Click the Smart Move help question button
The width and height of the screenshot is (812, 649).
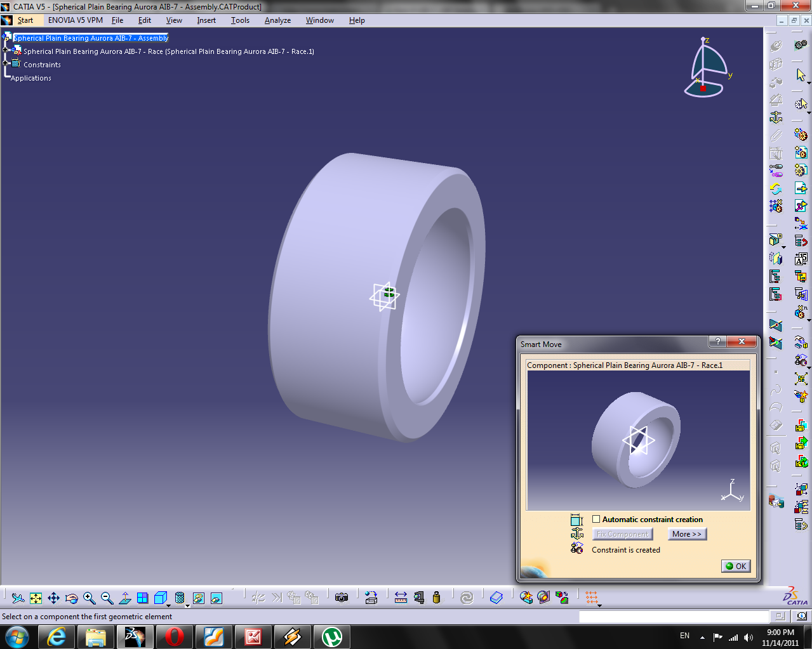click(717, 342)
